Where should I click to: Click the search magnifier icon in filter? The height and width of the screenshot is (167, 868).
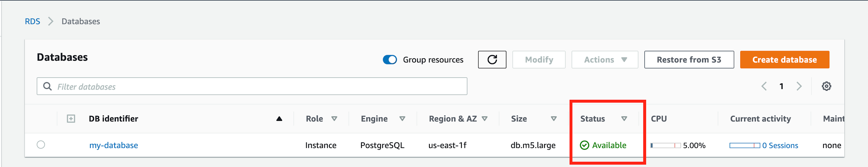[x=48, y=86]
